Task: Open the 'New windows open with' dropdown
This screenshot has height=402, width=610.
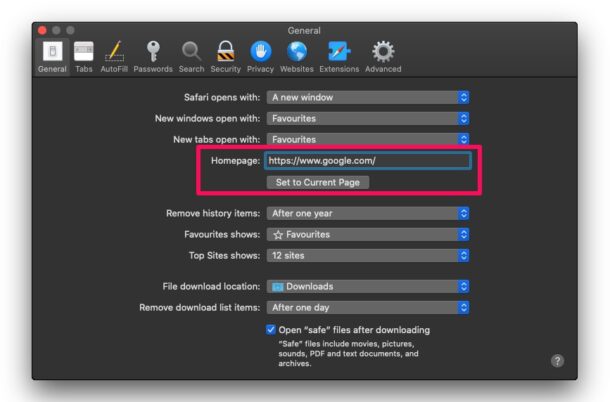Action: coord(368,118)
